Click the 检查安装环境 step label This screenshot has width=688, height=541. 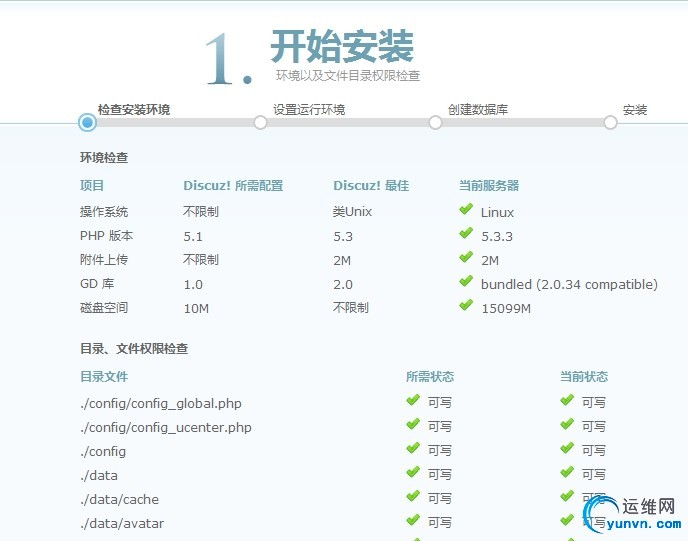(x=134, y=110)
